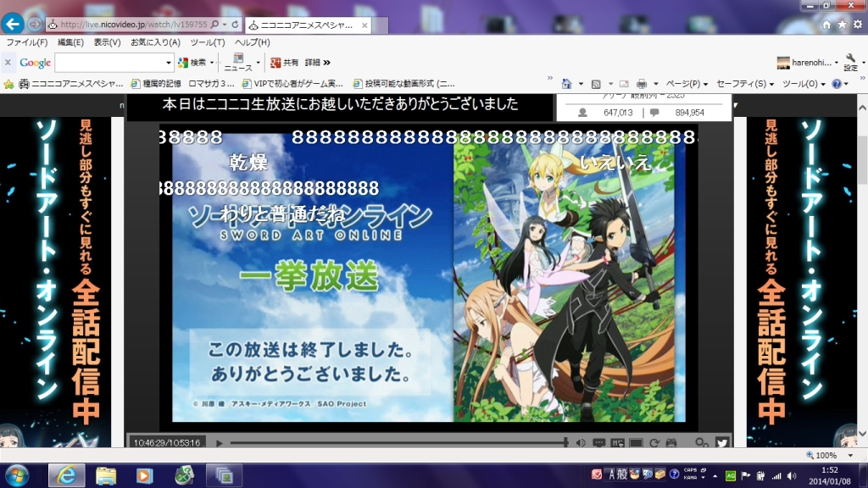Click the browser forward arrow button
This screenshot has height=488, width=868.
[34, 25]
